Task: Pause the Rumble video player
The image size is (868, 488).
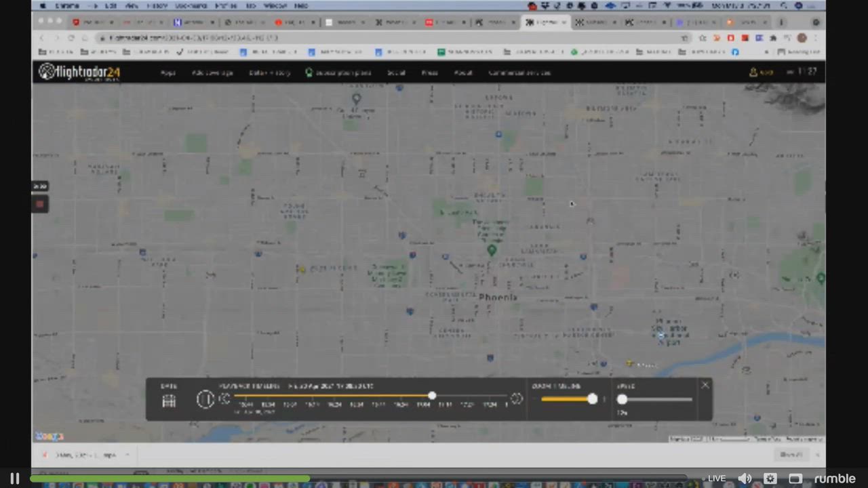Action: (14, 479)
